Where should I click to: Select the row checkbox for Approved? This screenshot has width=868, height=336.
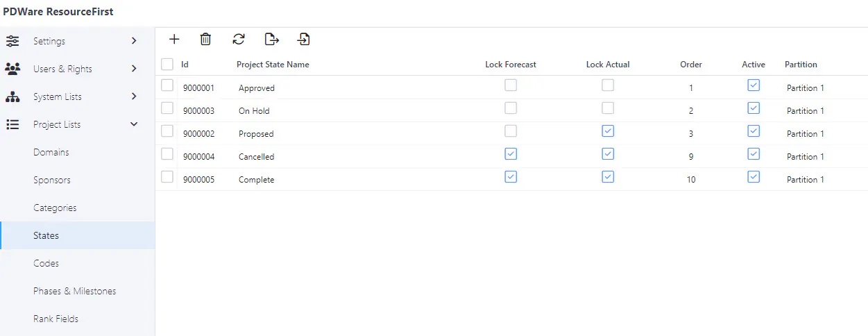[x=167, y=85]
